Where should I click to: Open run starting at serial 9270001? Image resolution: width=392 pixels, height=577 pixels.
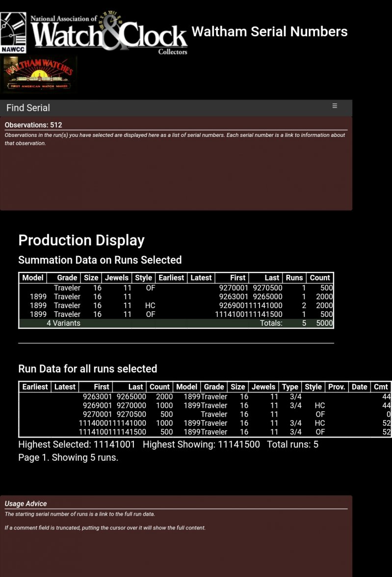(x=97, y=414)
